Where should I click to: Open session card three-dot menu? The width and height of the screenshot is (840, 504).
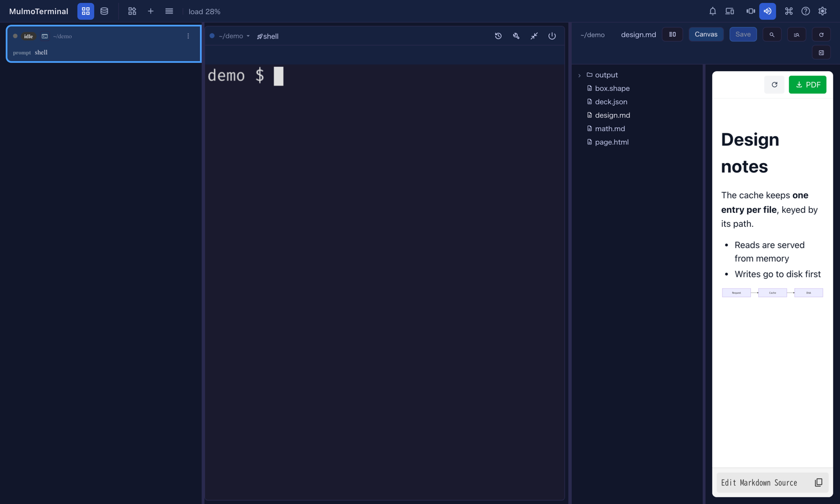188,36
